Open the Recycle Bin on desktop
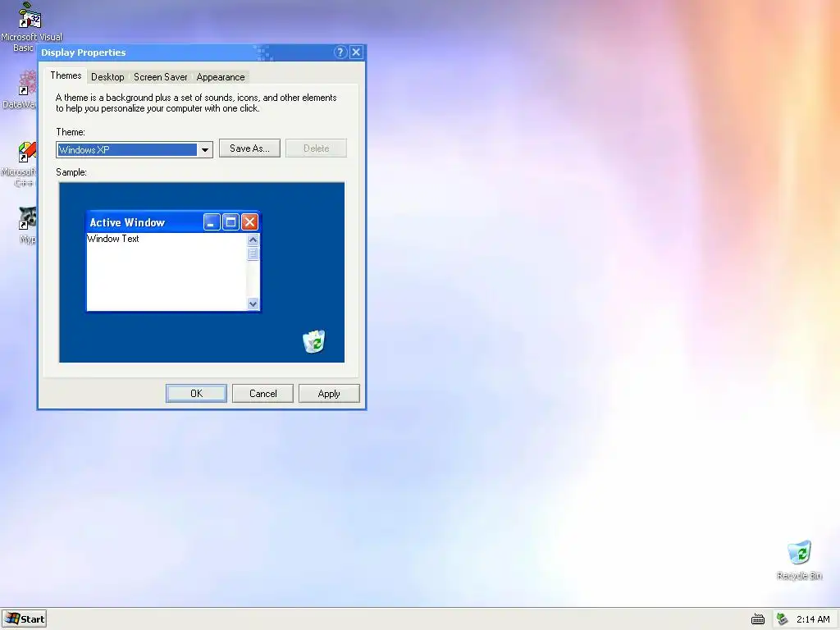The height and width of the screenshot is (630, 840). point(799,553)
